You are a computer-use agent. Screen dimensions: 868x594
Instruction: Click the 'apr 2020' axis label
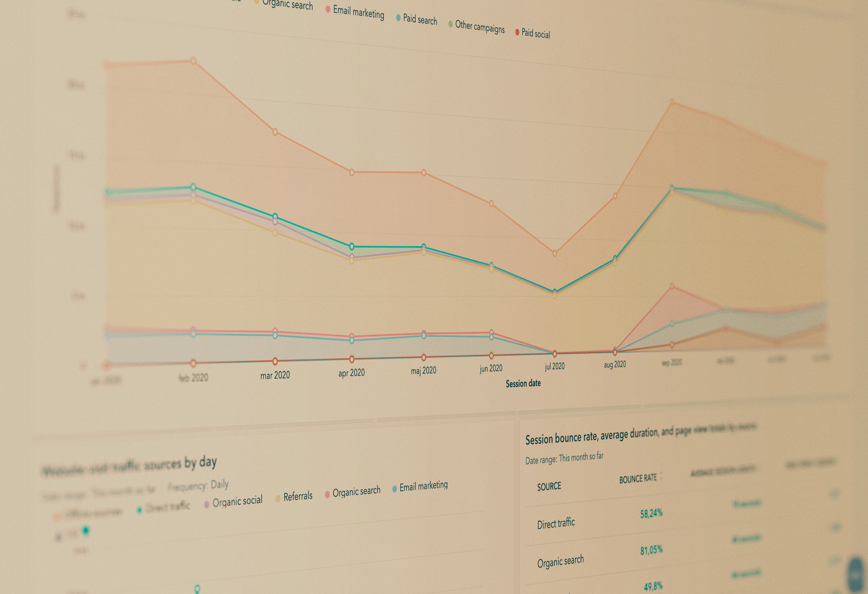point(352,373)
